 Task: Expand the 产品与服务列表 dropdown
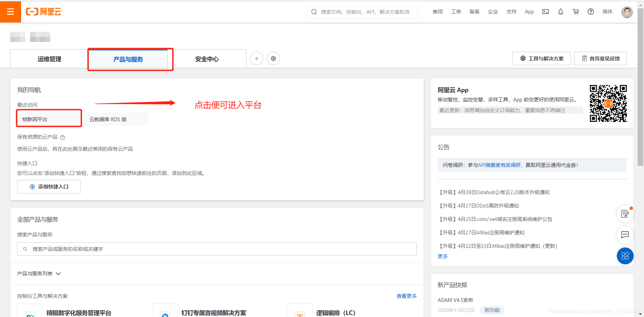(39, 274)
